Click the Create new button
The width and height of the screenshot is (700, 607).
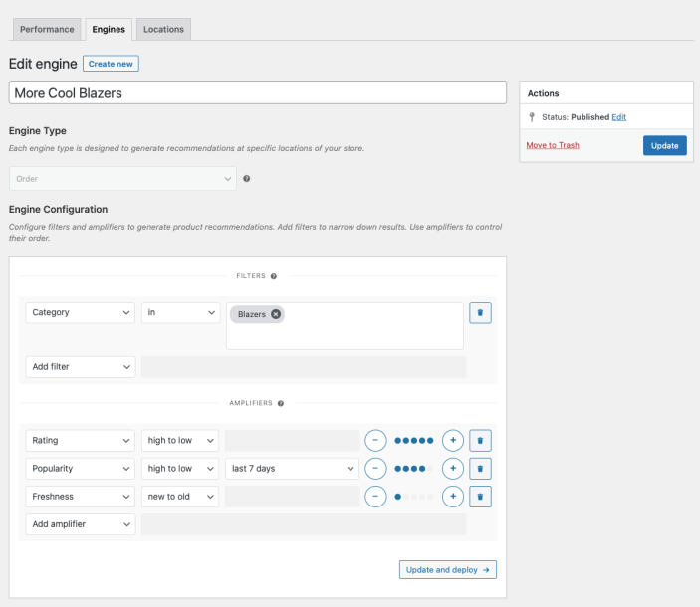111,64
